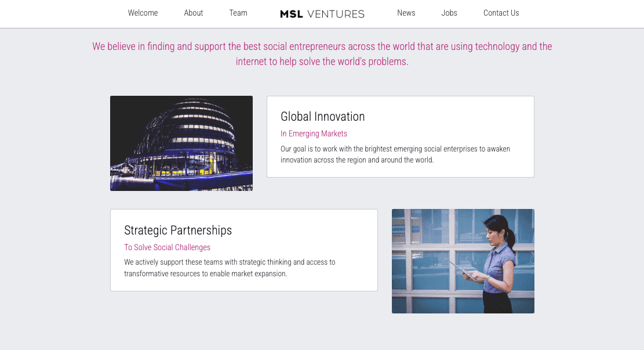Open the News section

tap(406, 13)
